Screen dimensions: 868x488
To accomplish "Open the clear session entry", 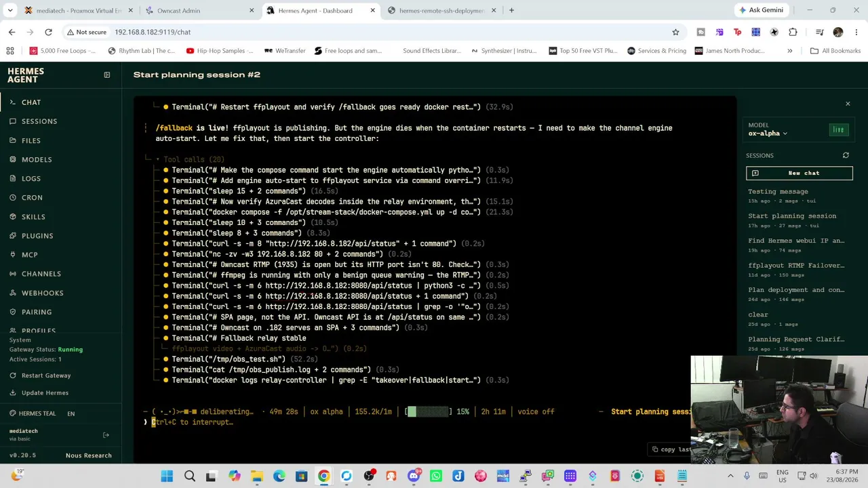I will point(800,319).
